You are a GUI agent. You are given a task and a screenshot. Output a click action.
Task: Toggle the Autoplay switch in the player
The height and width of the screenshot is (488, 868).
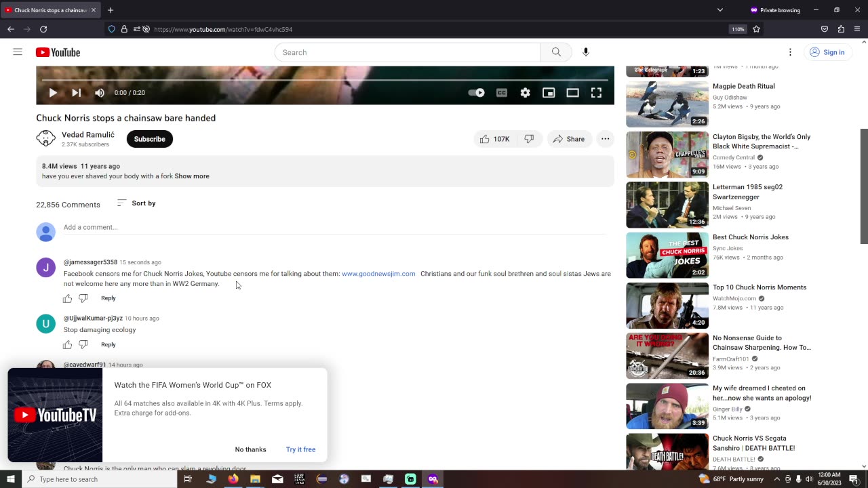coord(476,93)
